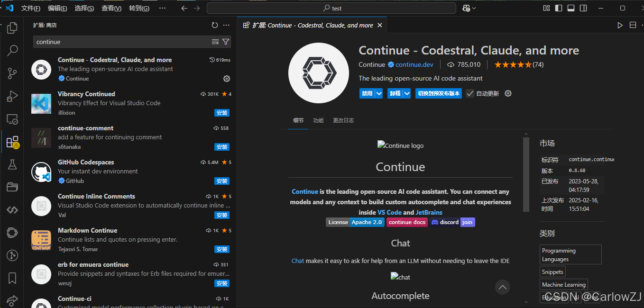Expand the 卸载 dropdown arrow
This screenshot has height=308, width=644.
click(407, 93)
